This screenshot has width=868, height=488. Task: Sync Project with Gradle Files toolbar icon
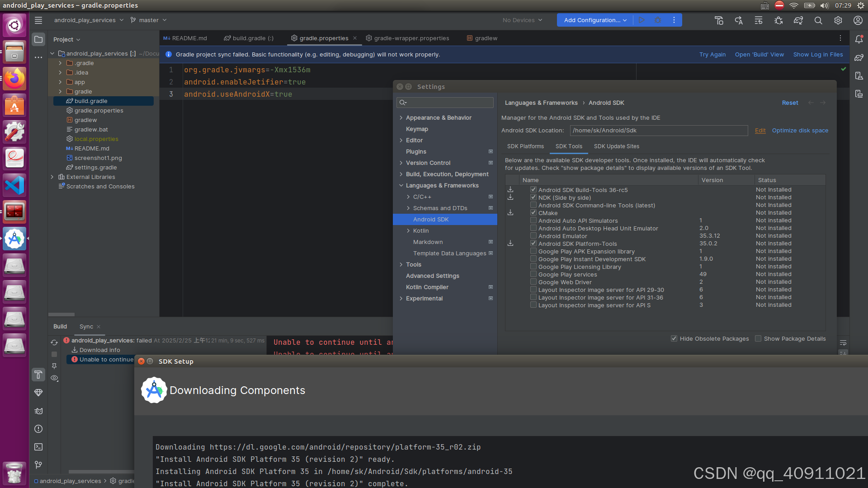(x=798, y=20)
